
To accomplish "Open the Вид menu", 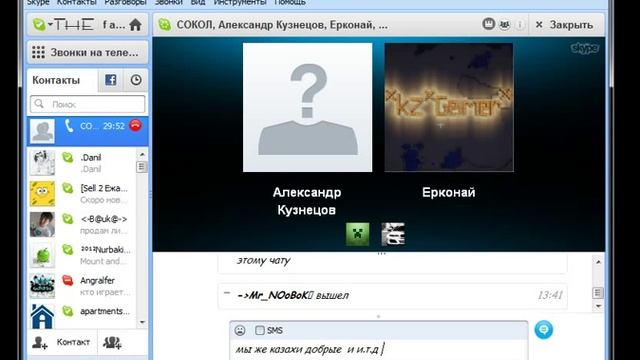I will coord(198,2).
